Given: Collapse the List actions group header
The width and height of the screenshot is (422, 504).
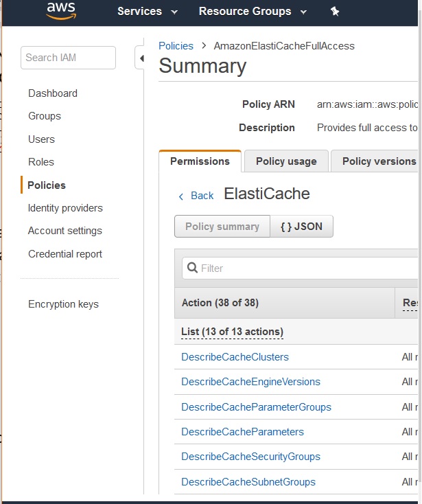Looking at the screenshot, I should coord(232,332).
